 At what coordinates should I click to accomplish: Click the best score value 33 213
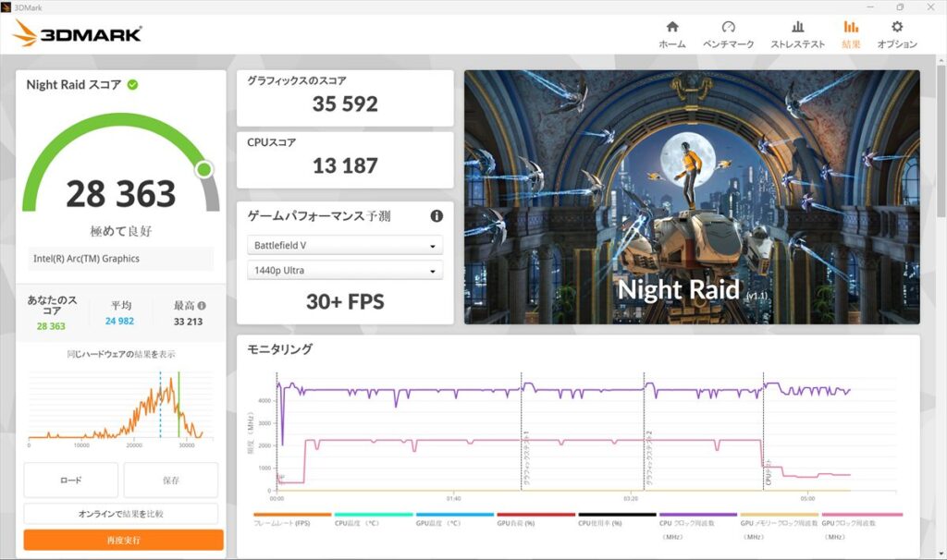pos(189,322)
